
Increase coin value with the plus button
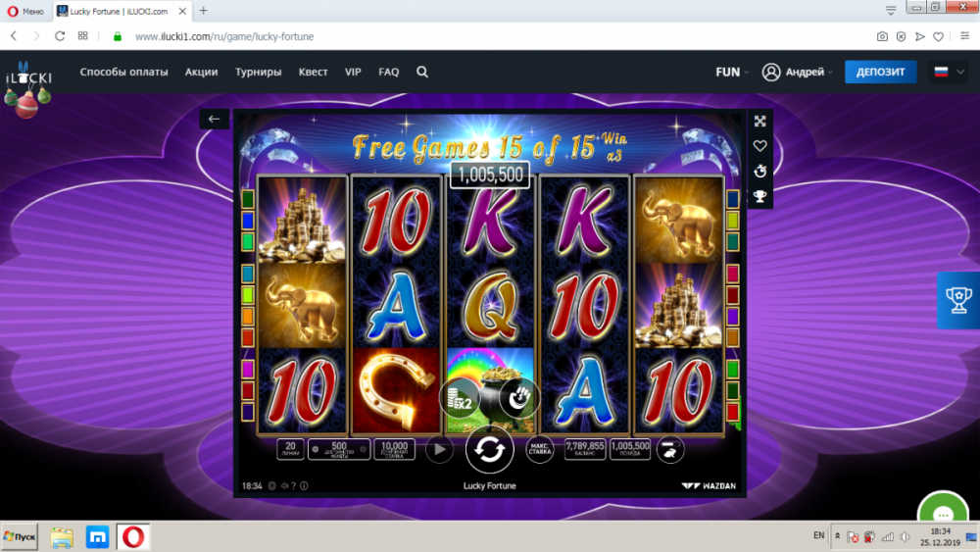pyautogui.click(x=364, y=449)
